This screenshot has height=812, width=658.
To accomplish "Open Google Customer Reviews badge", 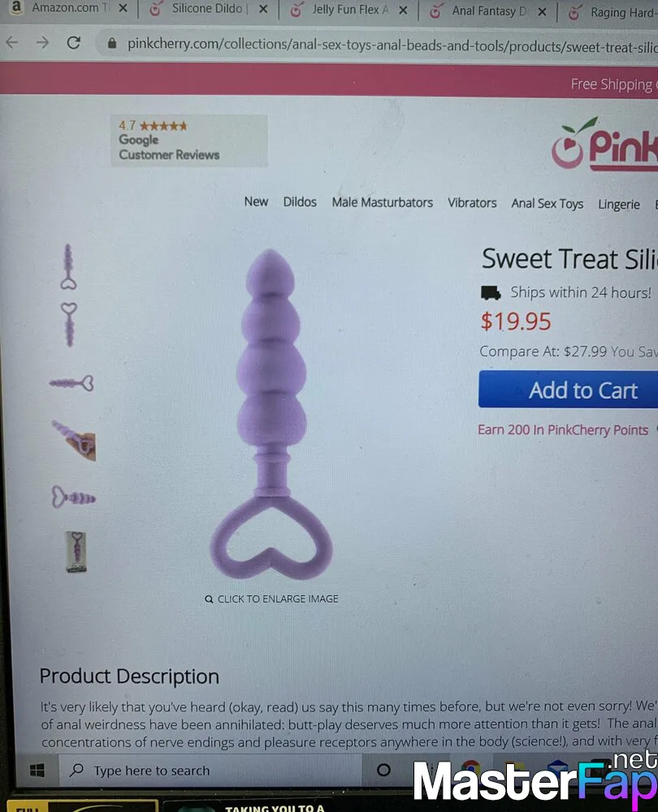I will point(189,140).
